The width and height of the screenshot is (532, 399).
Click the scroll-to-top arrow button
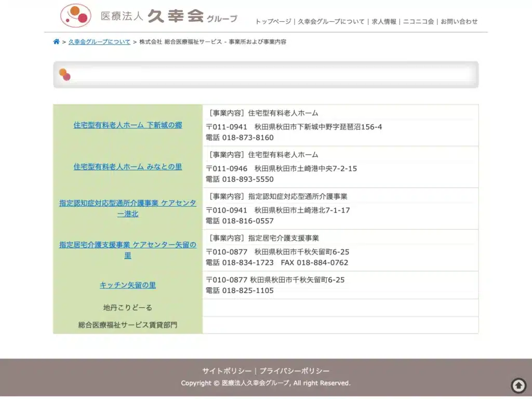518,385
